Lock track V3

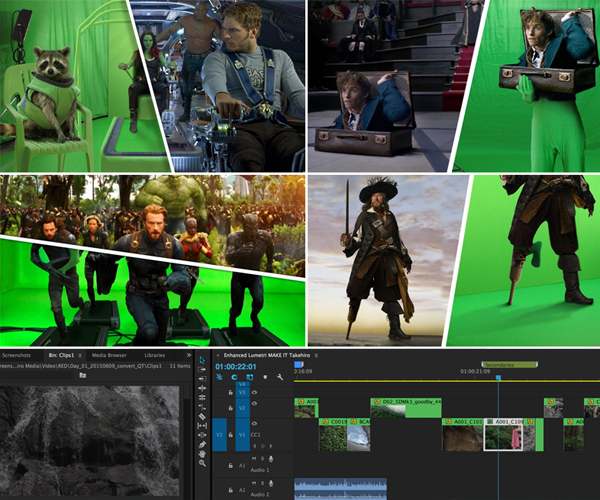pos(230,393)
